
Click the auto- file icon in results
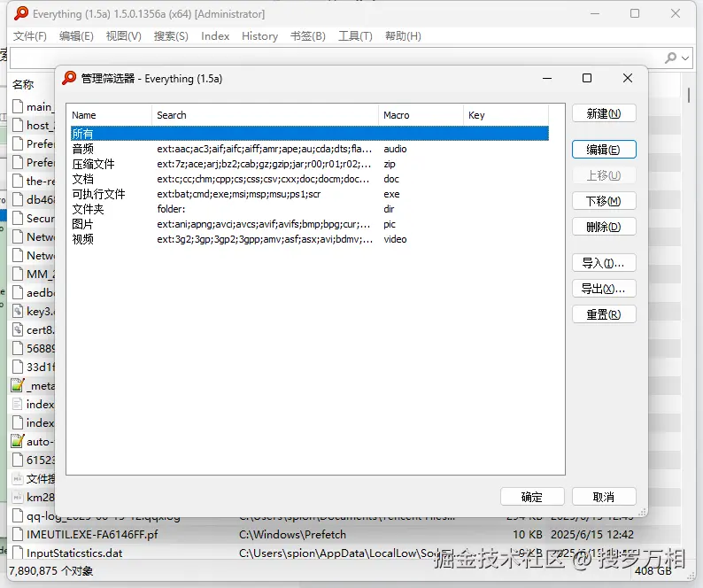[18, 441]
